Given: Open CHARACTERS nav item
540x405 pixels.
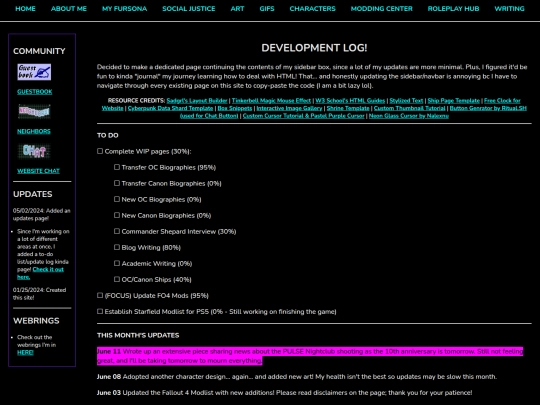Looking at the screenshot, I should [312, 9].
